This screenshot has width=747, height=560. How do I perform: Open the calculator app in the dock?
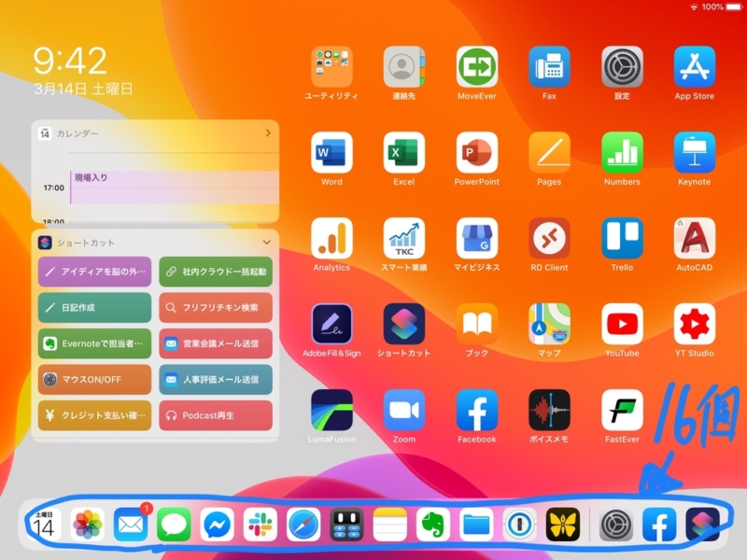tap(346, 525)
